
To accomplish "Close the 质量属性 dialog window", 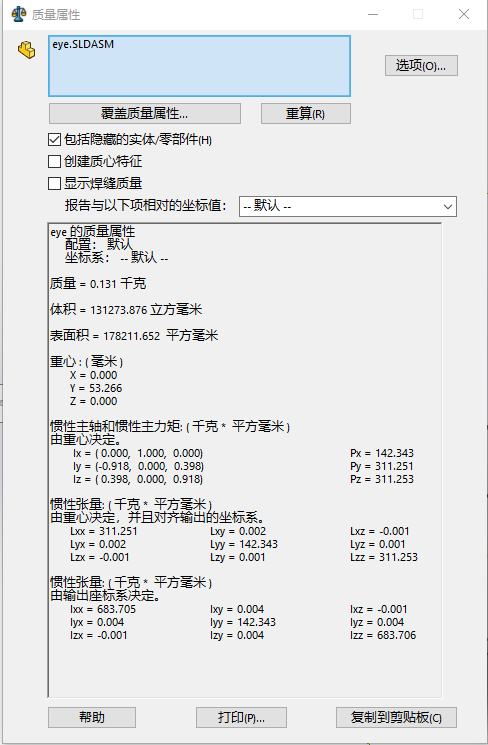I will (464, 14).
